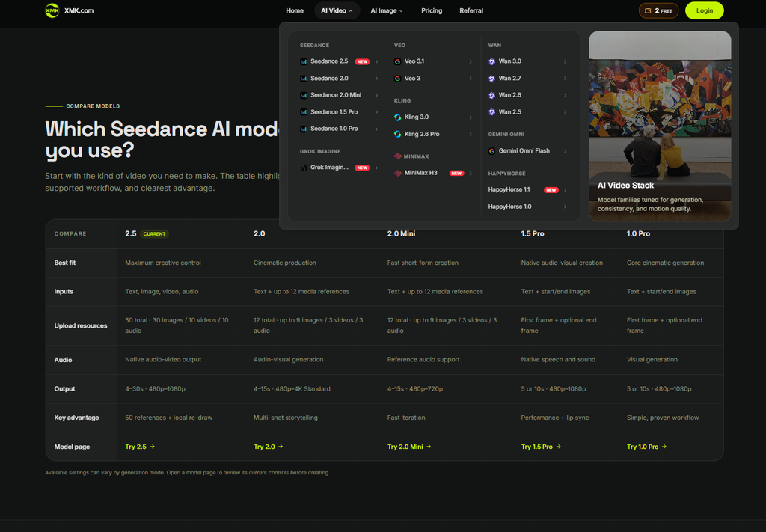Click the 'Fast short-form creation' cell
This screenshot has height=532, width=766.
(x=423, y=263)
